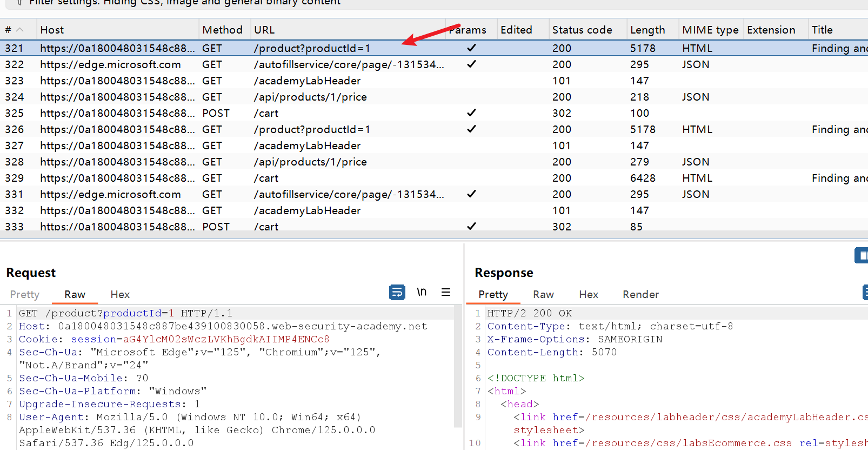Image resolution: width=868 pixels, height=450 pixels.
Task: Select history row 323 academyLabHeader
Action: [434, 81]
